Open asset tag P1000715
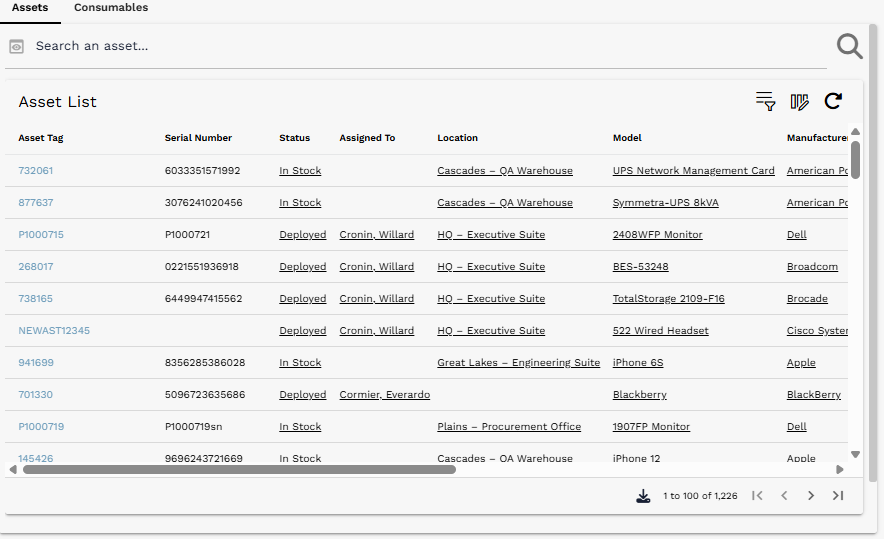The height and width of the screenshot is (539, 884). pyautogui.click(x=41, y=235)
